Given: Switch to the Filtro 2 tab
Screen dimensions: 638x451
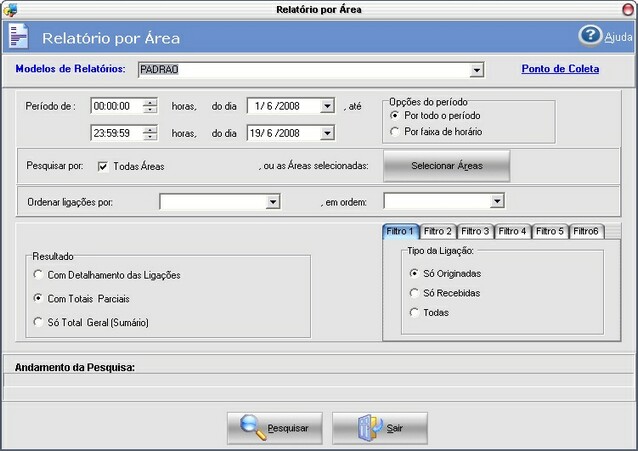Looking at the screenshot, I should click(x=438, y=231).
